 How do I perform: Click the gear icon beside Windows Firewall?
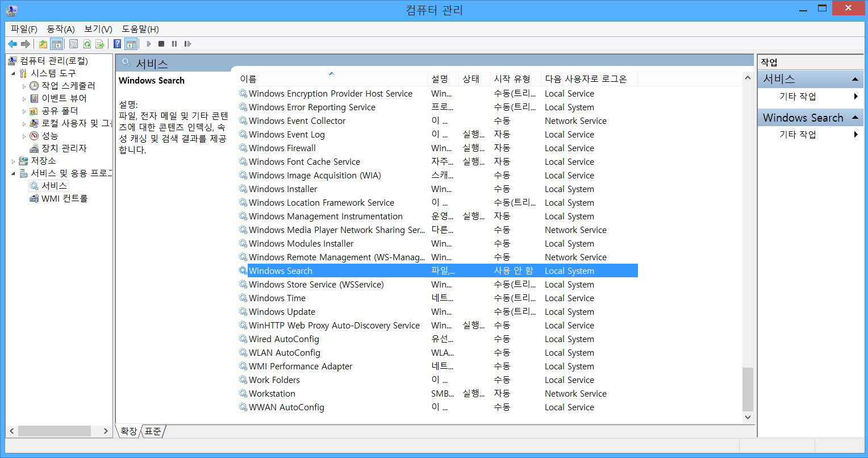tap(243, 148)
